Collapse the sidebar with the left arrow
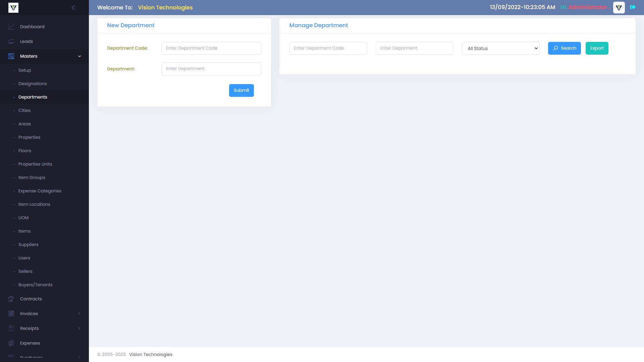644x362 pixels. tap(74, 7)
